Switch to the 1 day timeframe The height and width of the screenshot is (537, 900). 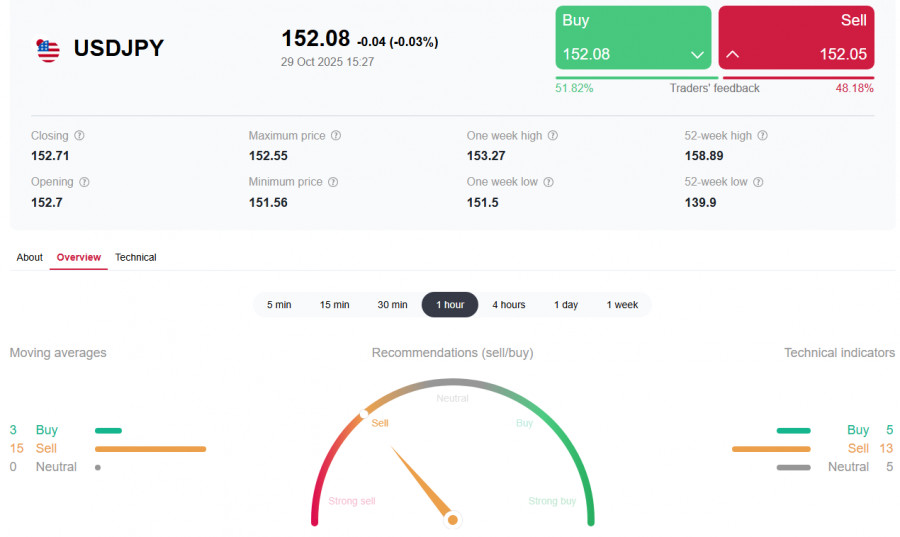566,305
